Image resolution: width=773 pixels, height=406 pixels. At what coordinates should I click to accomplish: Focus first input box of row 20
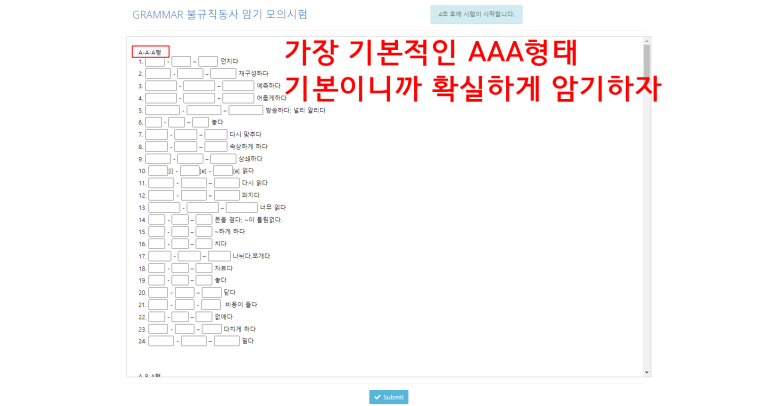point(158,293)
